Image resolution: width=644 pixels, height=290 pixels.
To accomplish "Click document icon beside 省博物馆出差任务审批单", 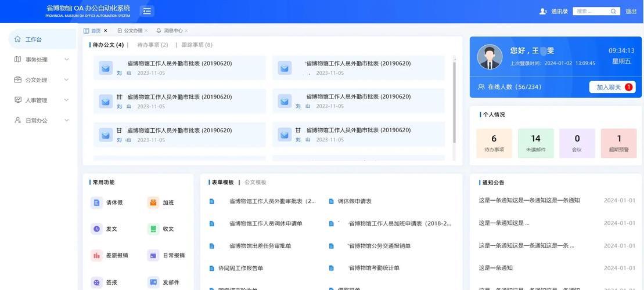I will coord(212,246).
